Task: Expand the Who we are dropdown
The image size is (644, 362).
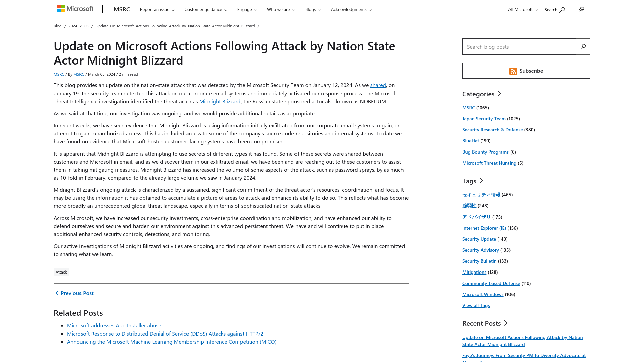Action: tap(280, 9)
